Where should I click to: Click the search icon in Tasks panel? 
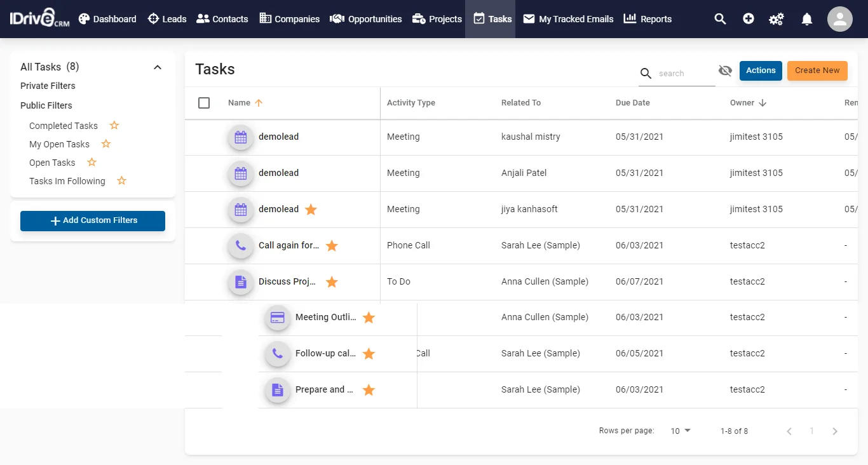click(x=646, y=74)
